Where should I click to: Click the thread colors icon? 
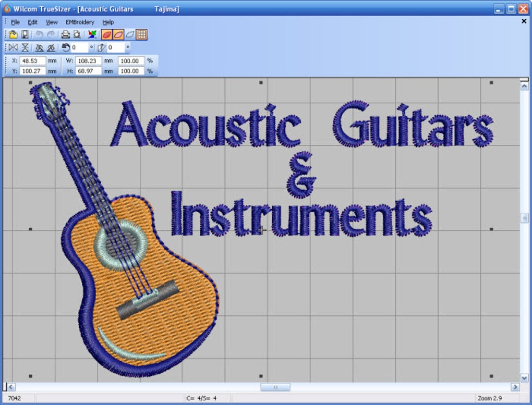coord(92,35)
